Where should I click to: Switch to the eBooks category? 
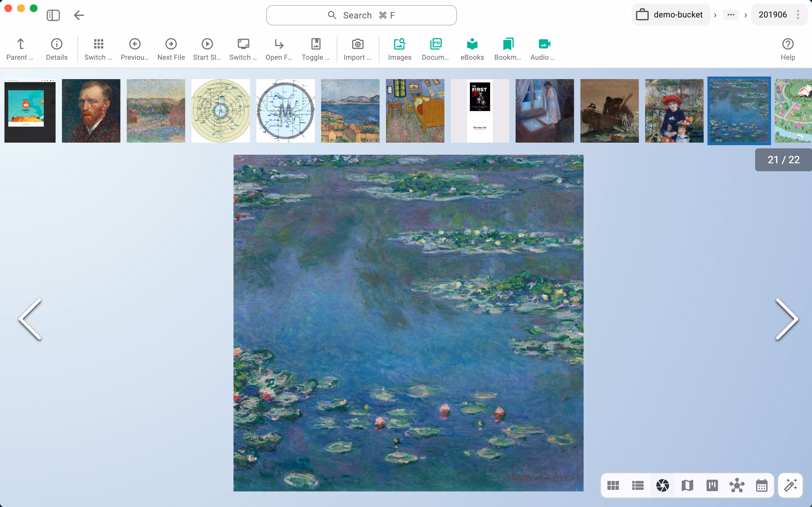pos(472,49)
